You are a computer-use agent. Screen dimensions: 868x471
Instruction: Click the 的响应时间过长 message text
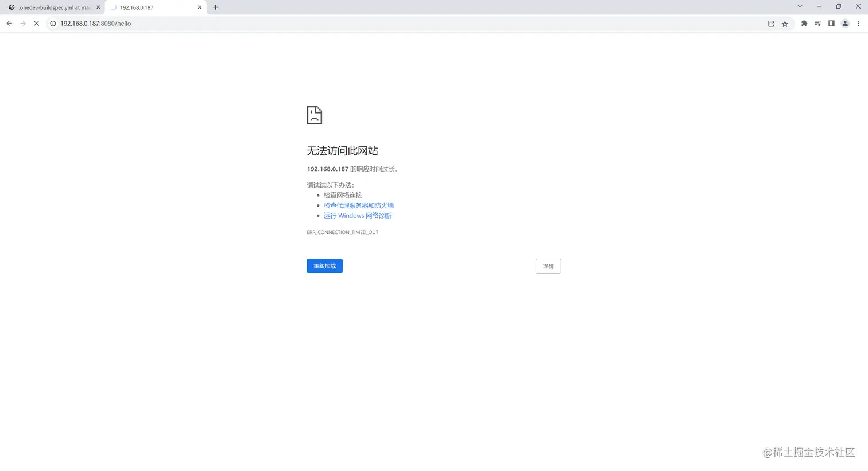click(374, 169)
